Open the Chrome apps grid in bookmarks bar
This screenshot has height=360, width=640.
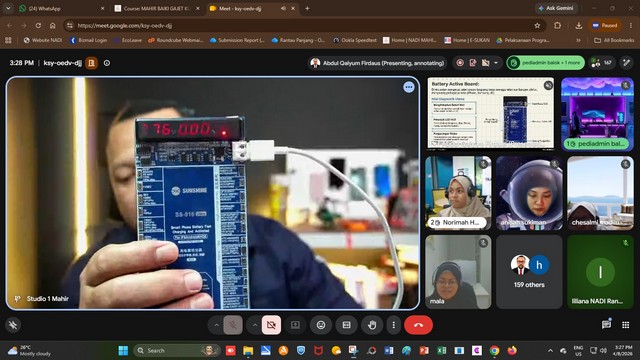(x=8, y=40)
